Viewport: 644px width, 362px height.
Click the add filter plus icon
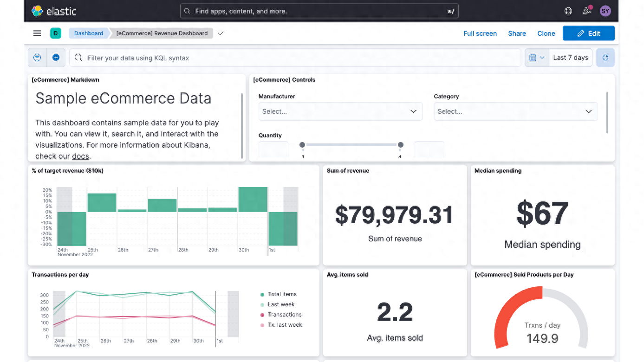(56, 58)
